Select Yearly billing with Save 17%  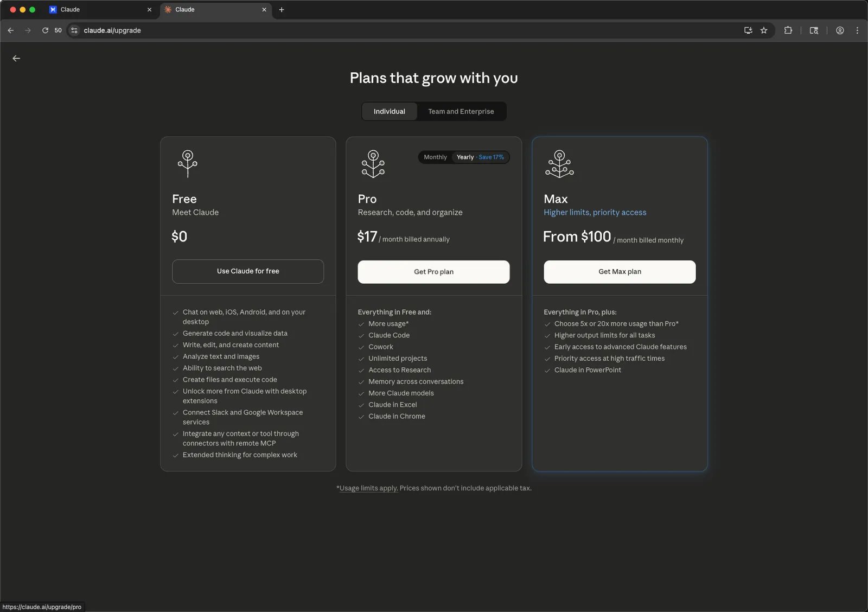coord(480,157)
